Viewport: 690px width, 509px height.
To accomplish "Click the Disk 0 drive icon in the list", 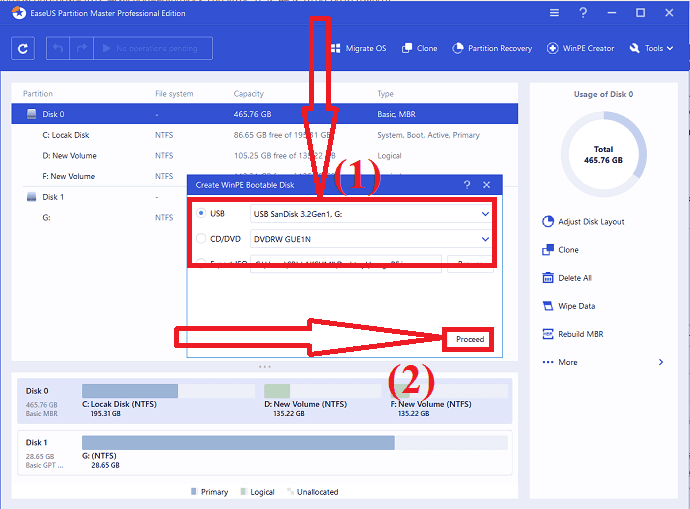I will [32, 114].
